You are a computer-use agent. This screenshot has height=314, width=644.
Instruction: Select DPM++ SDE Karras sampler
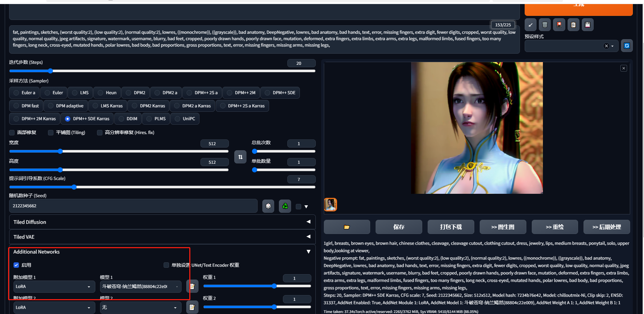pos(87,119)
